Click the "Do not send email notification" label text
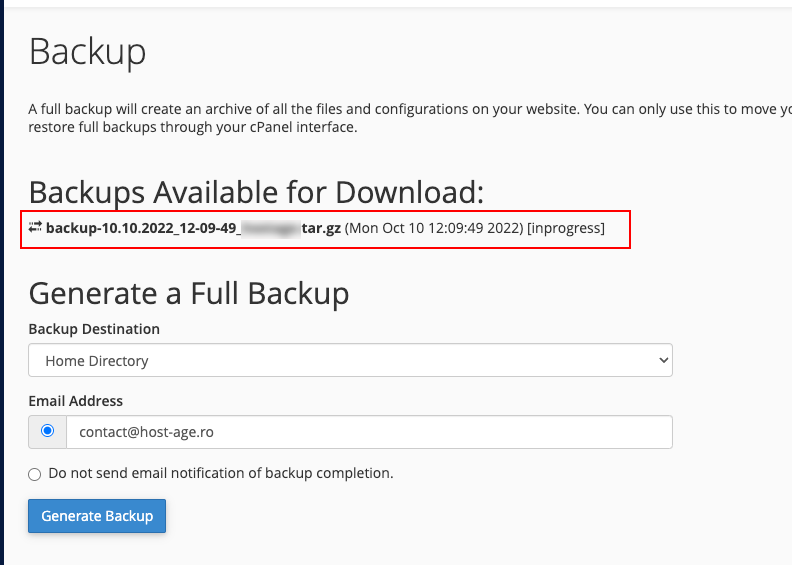 (220, 473)
